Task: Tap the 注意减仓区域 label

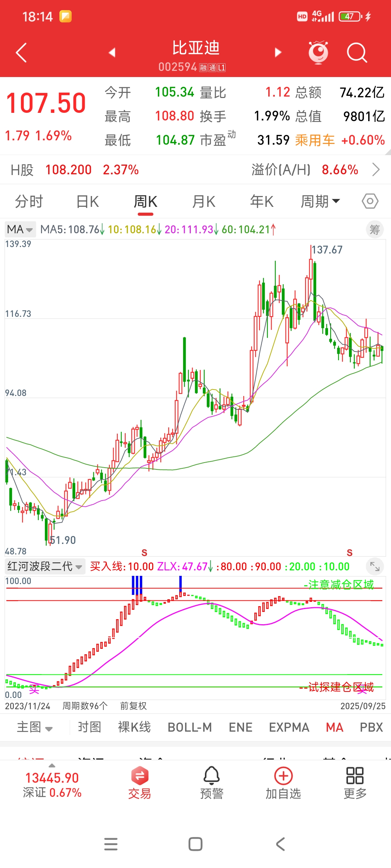Action: (339, 584)
